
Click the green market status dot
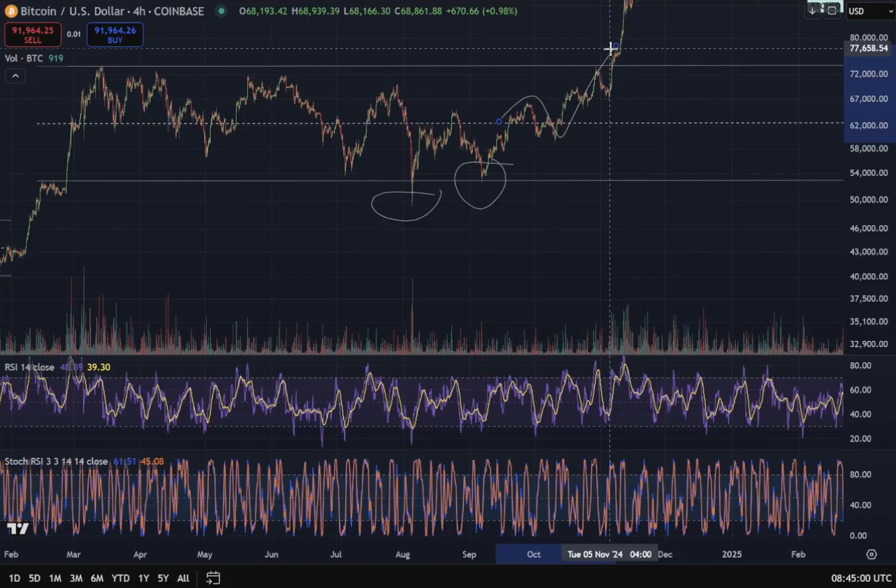click(221, 11)
